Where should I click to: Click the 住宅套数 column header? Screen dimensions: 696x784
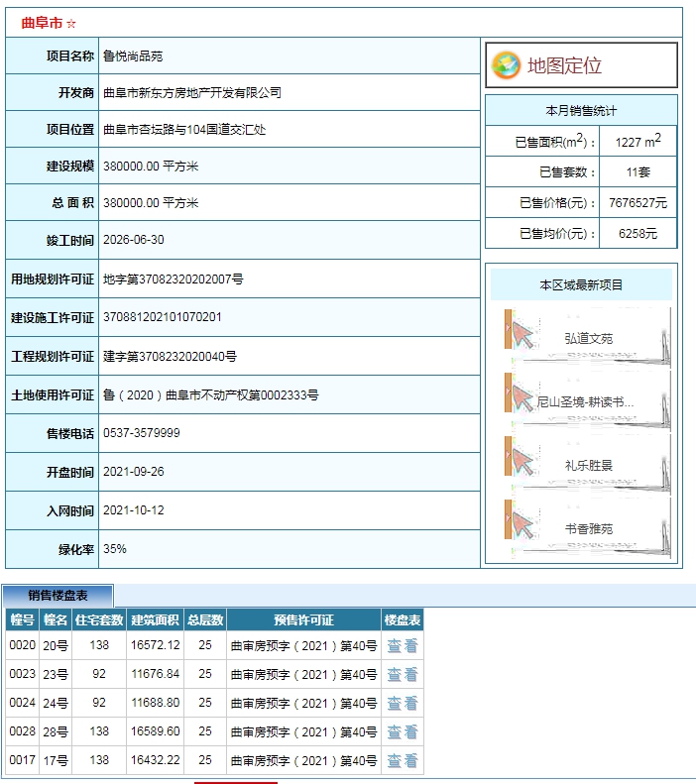pyautogui.click(x=99, y=620)
